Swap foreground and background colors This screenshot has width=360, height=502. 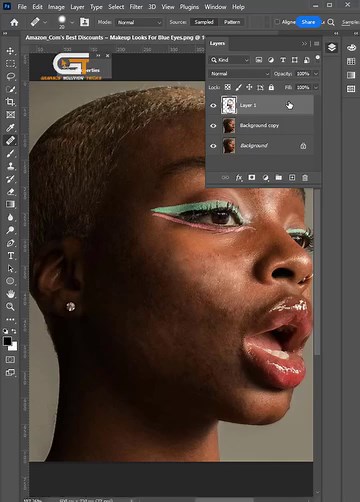tap(14, 331)
